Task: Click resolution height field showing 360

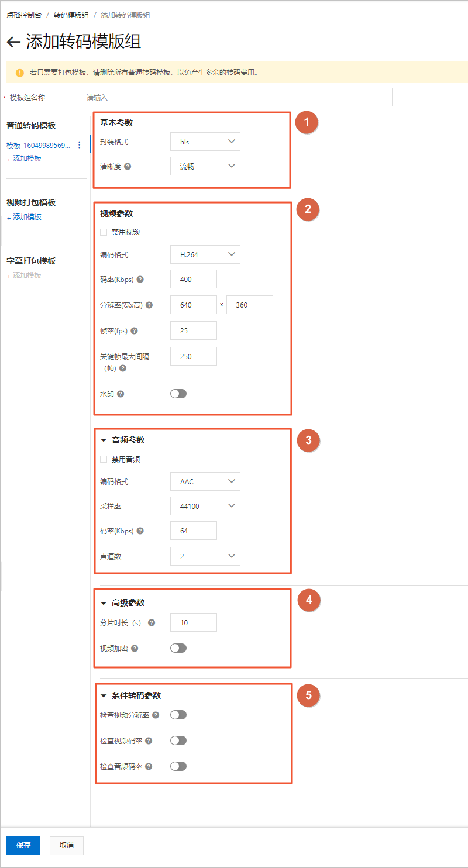Action: point(250,305)
